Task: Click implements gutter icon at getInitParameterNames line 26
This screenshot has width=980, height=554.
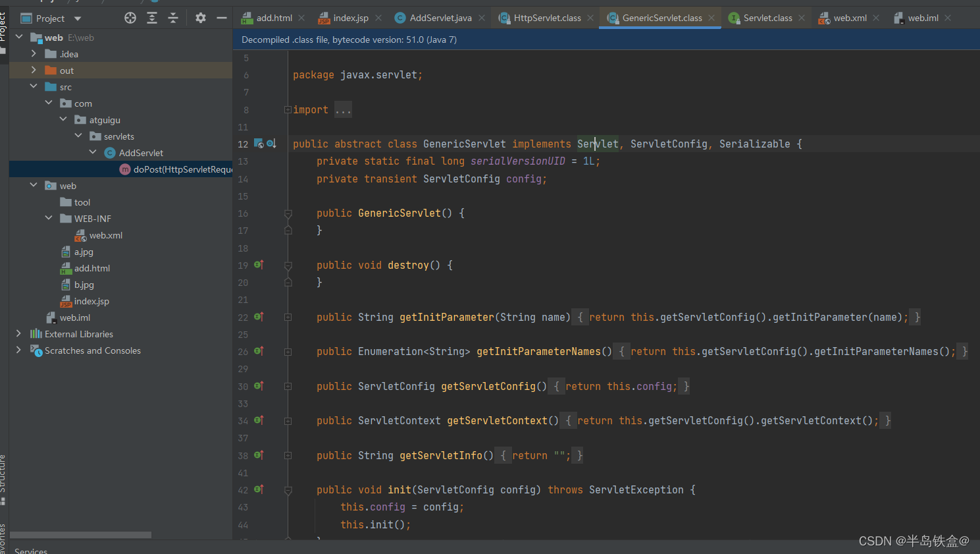Action: [x=259, y=351]
